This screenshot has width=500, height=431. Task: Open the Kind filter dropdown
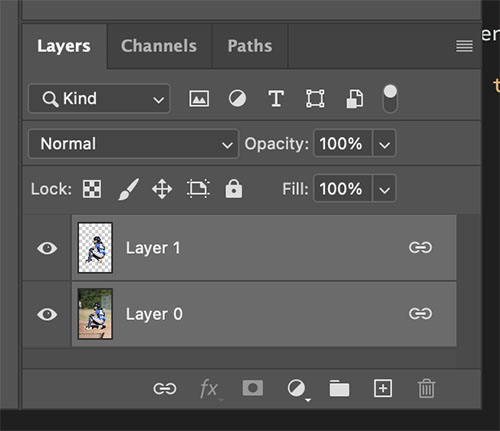99,99
